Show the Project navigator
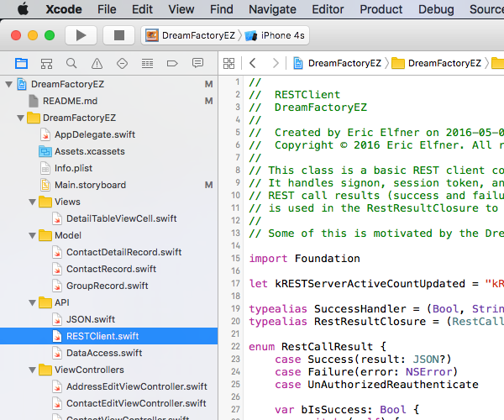This screenshot has height=420, width=504. (x=21, y=63)
